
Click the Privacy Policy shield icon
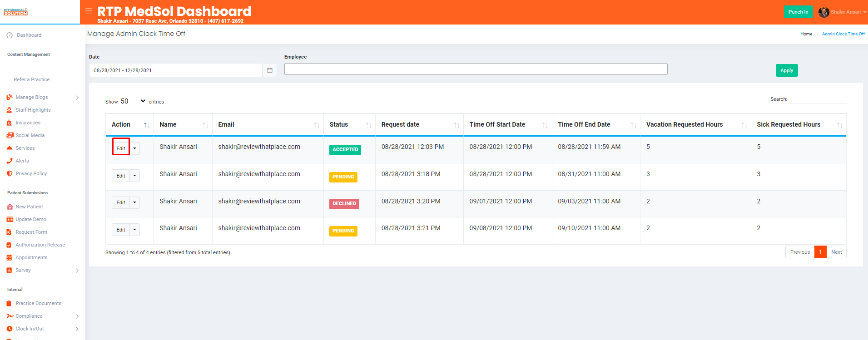point(10,173)
